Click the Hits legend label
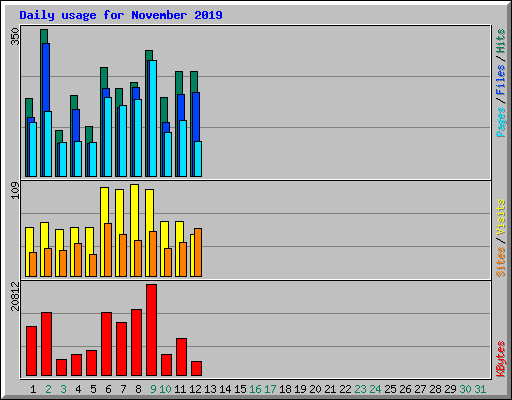 (501, 41)
